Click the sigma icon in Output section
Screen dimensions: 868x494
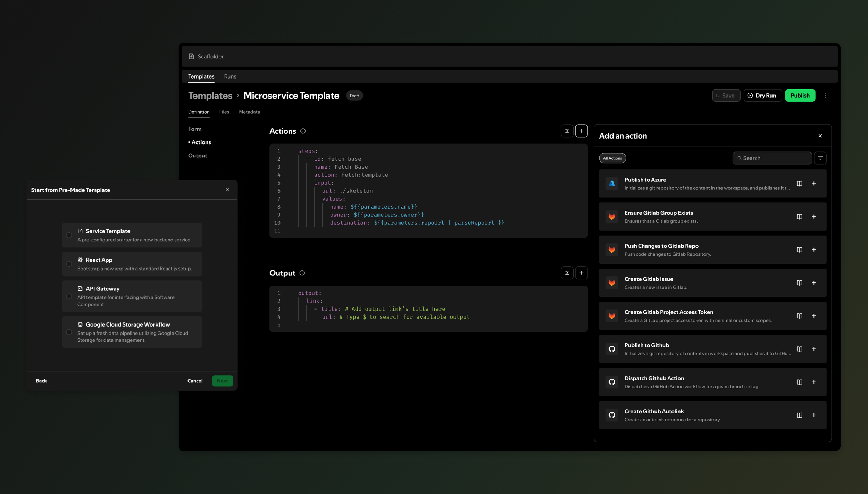(x=567, y=273)
